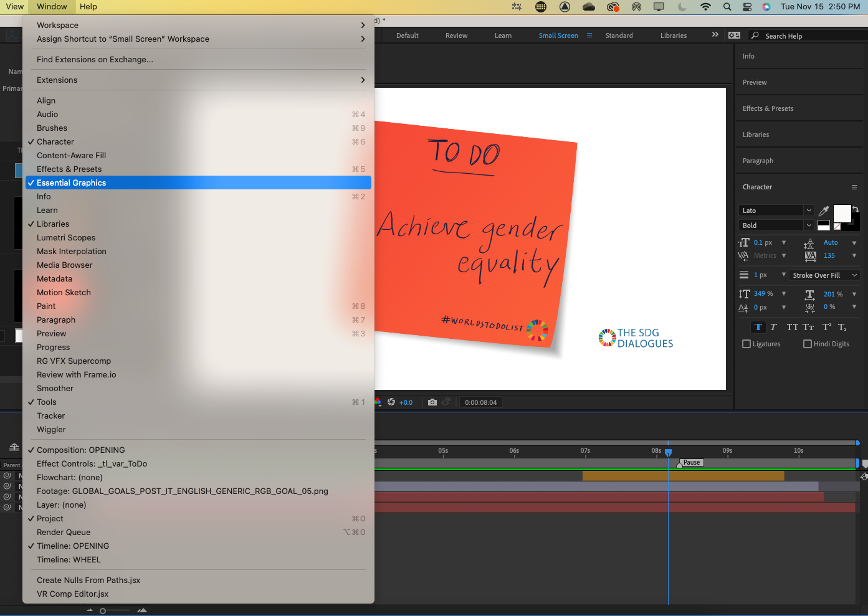Click the +0.0 exposure value
The image size is (868, 616).
point(406,402)
